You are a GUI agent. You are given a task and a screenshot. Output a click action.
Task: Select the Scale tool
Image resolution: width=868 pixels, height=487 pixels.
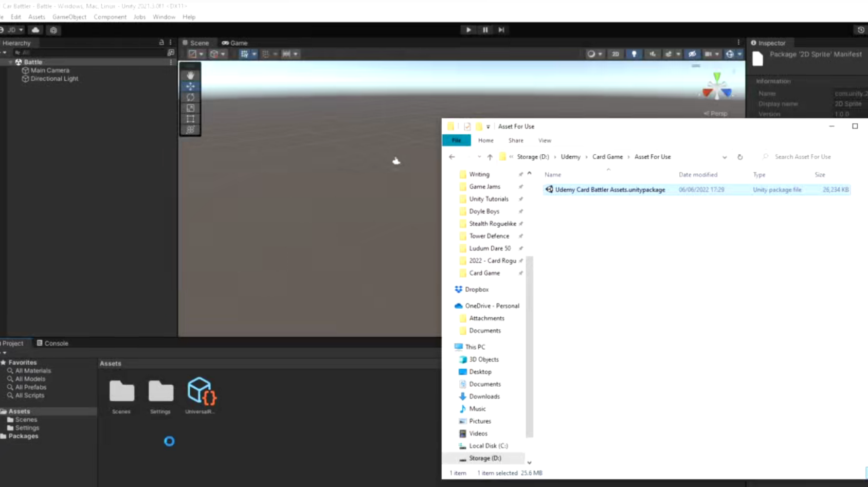click(x=190, y=108)
